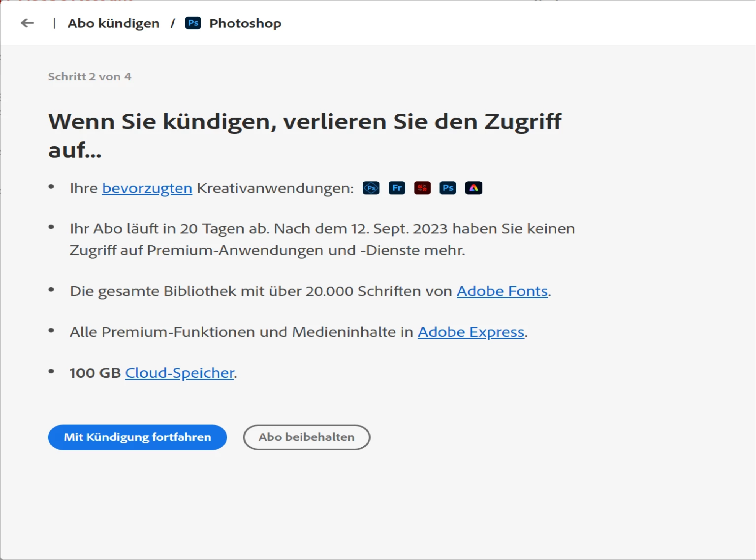Screen dimensions: 756x560
Task: Click the '100 GB' text
Action: [95, 373]
